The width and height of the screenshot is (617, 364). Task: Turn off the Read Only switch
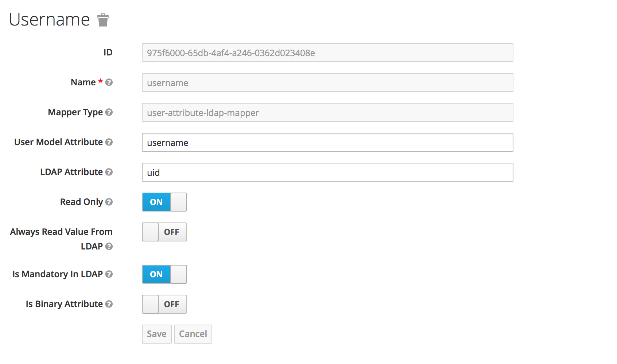[x=164, y=202]
